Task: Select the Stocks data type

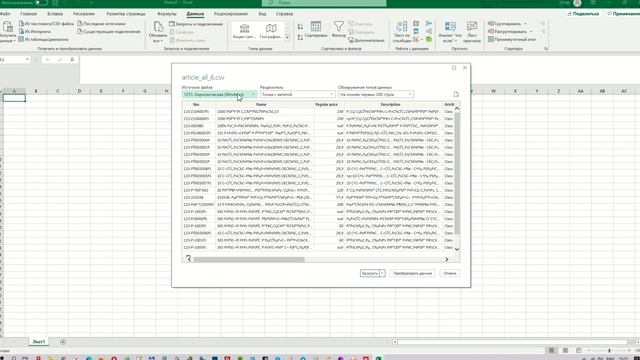Action: 244,31
